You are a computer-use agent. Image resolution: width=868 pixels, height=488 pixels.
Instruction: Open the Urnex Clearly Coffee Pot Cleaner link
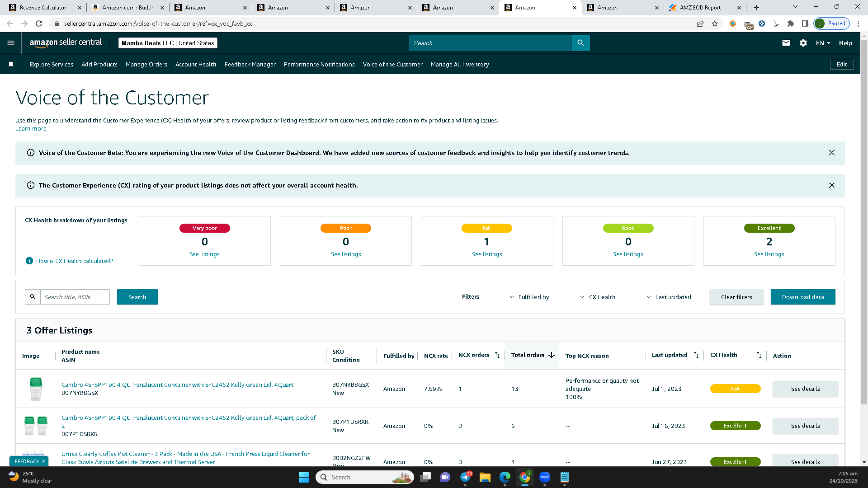[185, 458]
